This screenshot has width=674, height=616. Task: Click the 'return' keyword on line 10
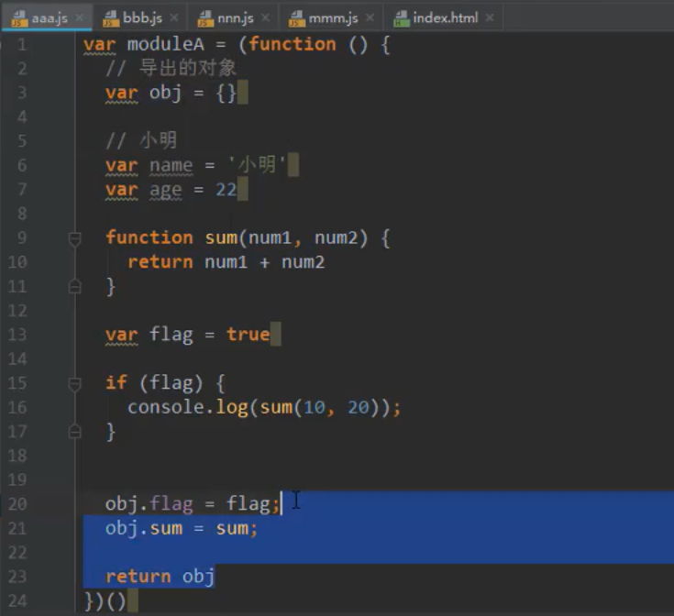pyautogui.click(x=160, y=262)
